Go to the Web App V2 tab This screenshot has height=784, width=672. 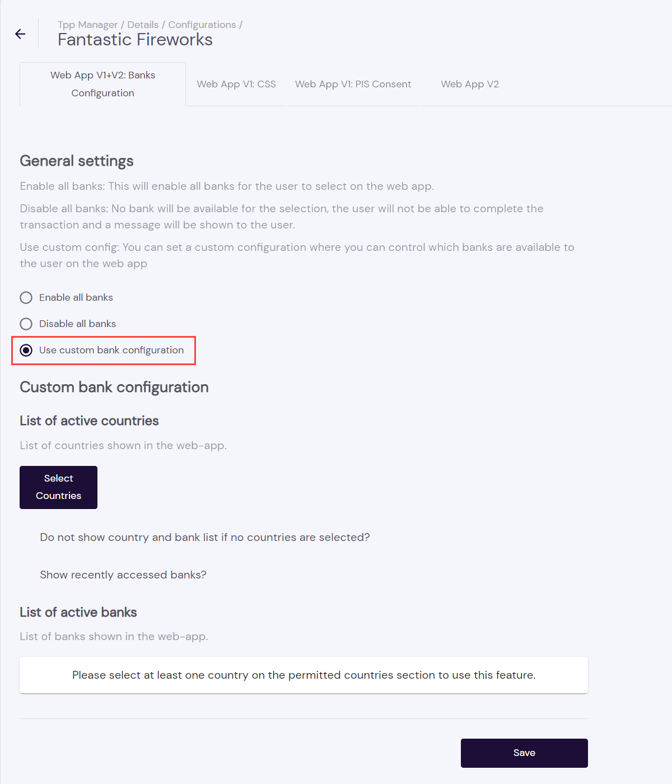pyautogui.click(x=470, y=84)
